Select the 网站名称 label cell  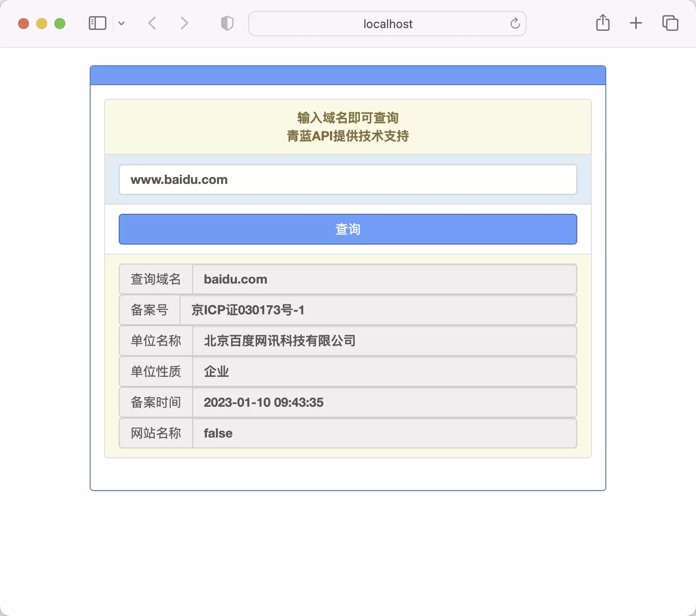156,433
